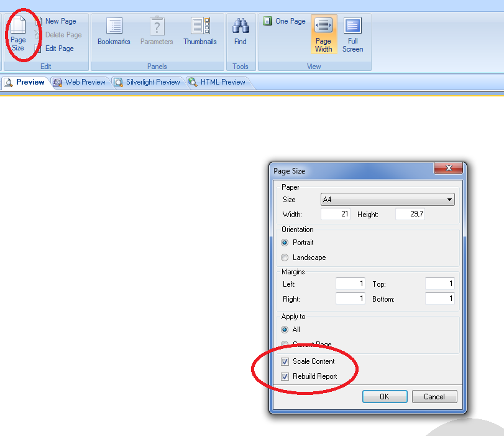Click the Height input field

(x=410, y=214)
